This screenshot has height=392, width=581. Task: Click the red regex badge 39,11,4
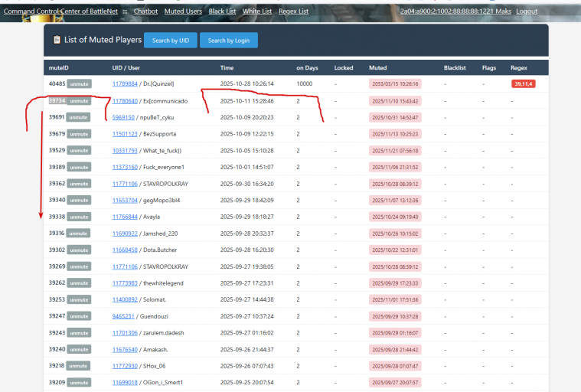(x=523, y=84)
